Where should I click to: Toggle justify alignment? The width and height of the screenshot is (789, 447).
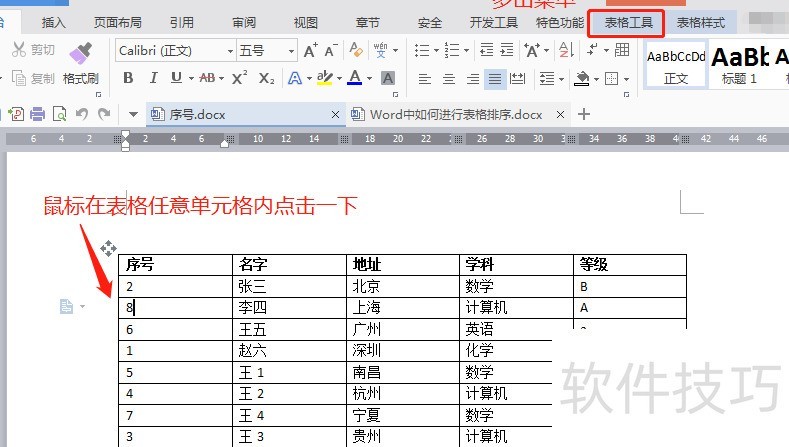coord(495,79)
